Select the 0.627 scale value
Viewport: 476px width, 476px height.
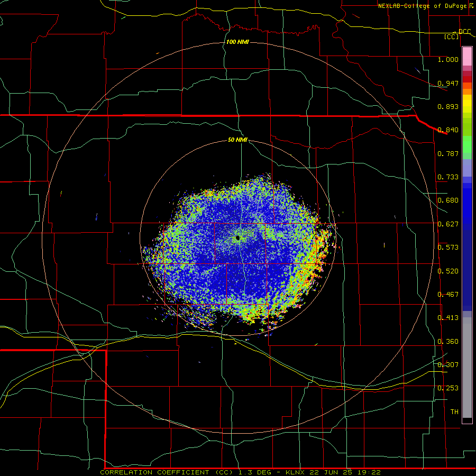coord(448,224)
